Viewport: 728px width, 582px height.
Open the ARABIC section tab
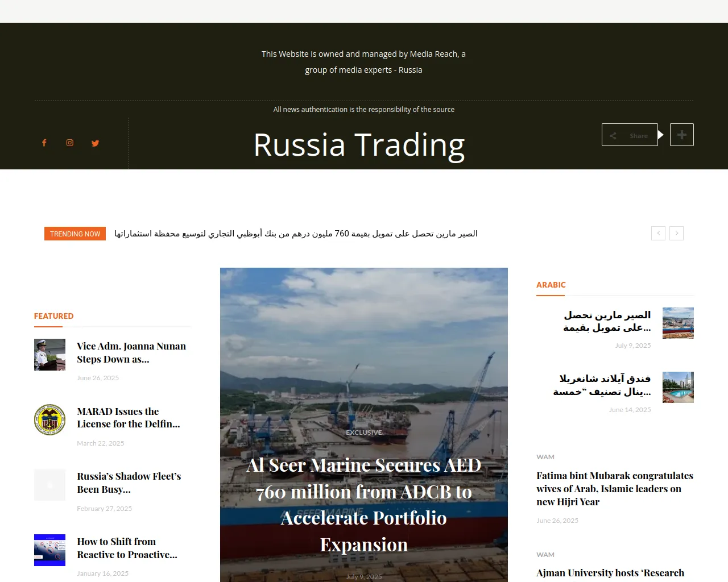pos(551,285)
